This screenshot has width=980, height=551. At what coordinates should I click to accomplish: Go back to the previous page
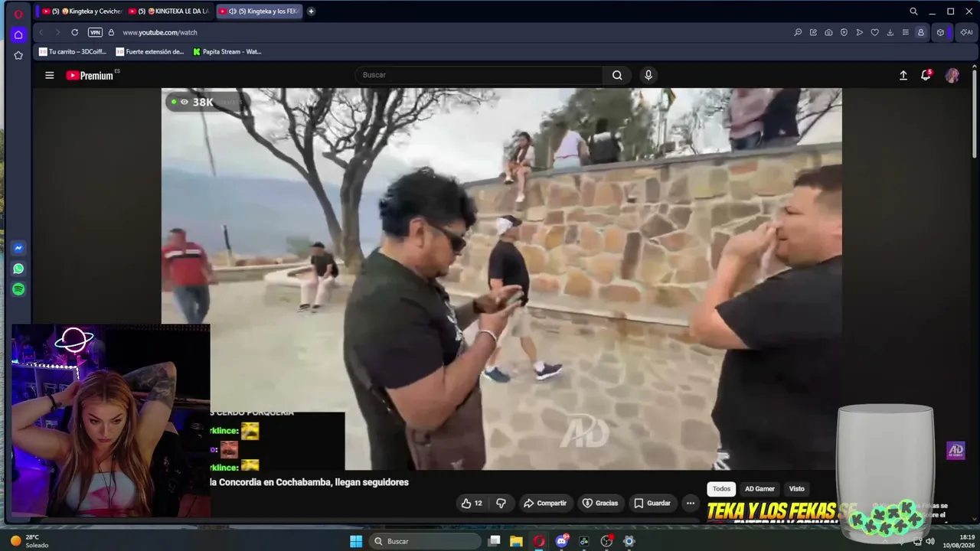(41, 32)
